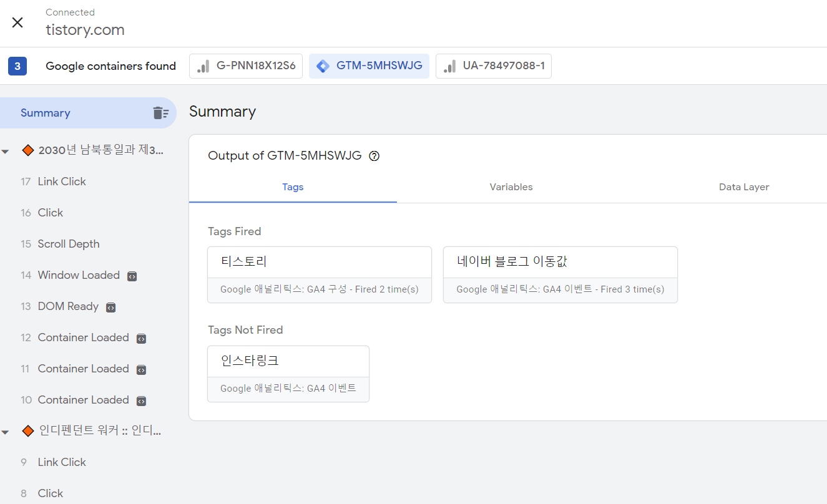Screen dimensions: 827x504
Task: Click code badge beside event 11 Container Loaded
Action: 141,369
